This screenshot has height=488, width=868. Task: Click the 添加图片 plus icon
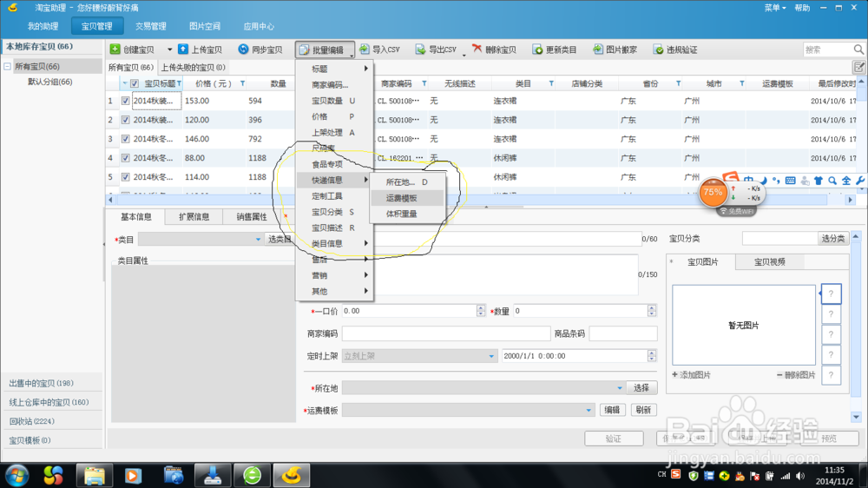click(x=674, y=375)
